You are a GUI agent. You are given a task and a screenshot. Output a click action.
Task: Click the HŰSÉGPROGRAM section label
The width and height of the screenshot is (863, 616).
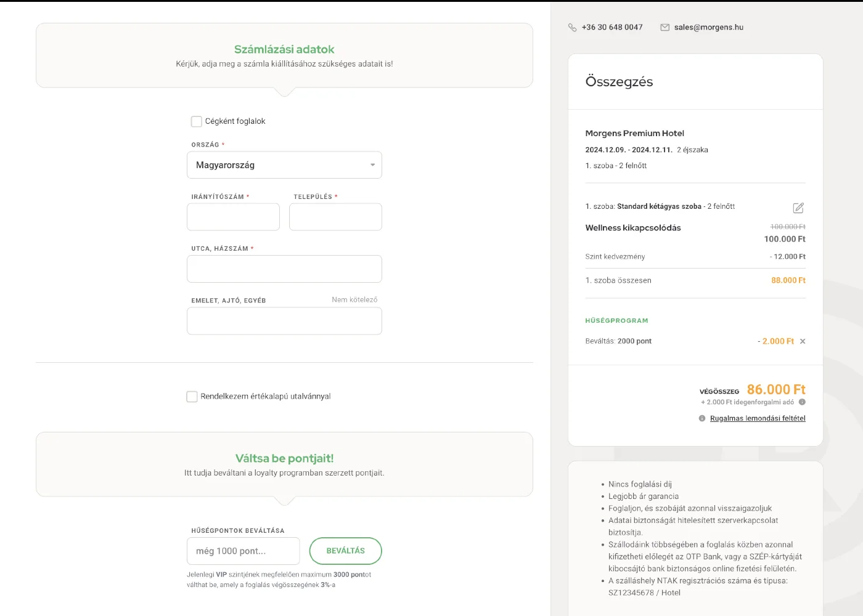(x=616, y=320)
